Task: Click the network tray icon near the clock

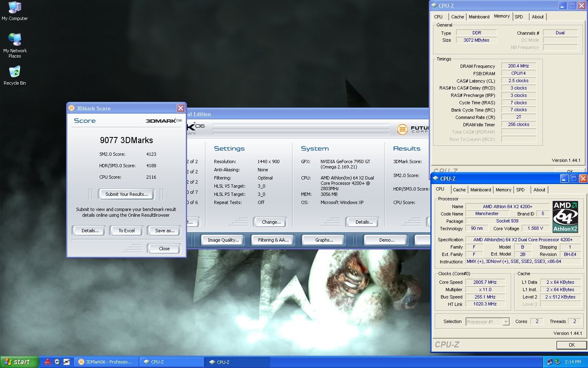Action: 550,362
